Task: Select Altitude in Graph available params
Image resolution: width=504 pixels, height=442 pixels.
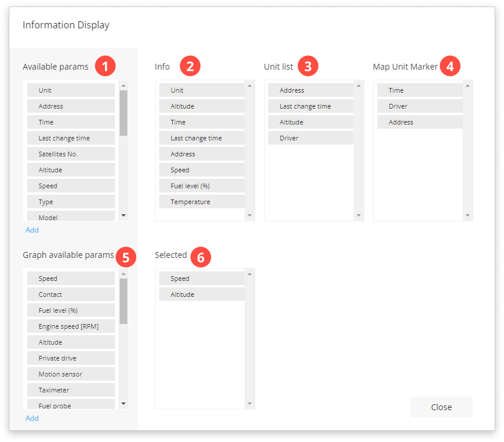Action: (71, 342)
